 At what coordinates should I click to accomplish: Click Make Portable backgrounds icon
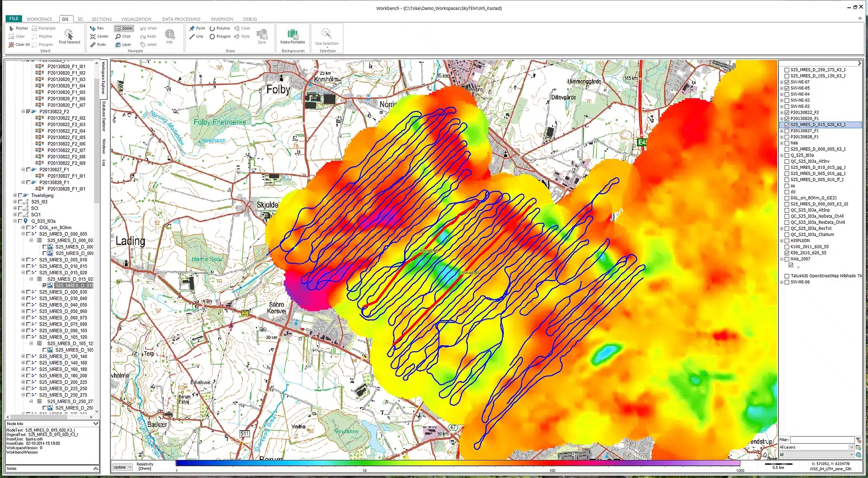click(292, 36)
